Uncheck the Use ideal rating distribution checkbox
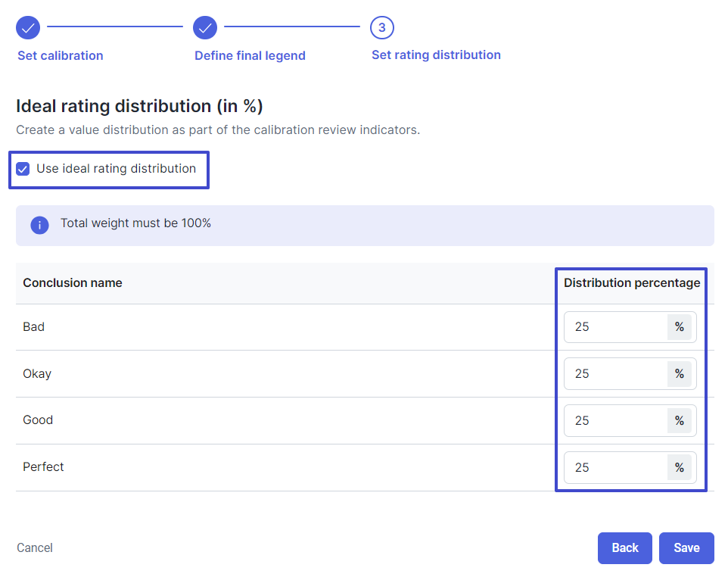This screenshot has width=728, height=577. 23,169
